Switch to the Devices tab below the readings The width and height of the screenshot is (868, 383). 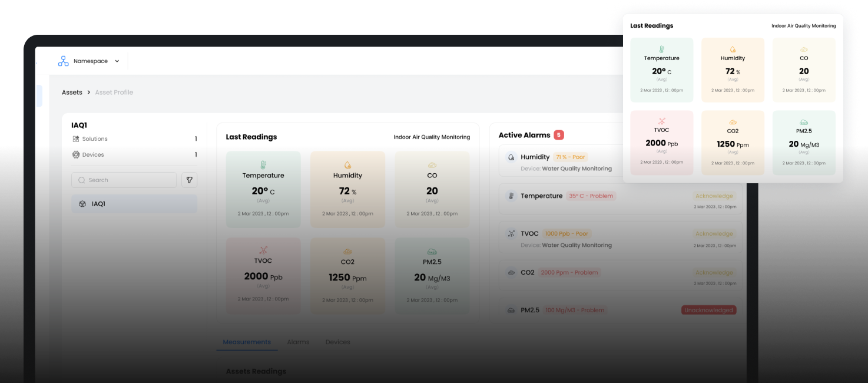pyautogui.click(x=338, y=342)
